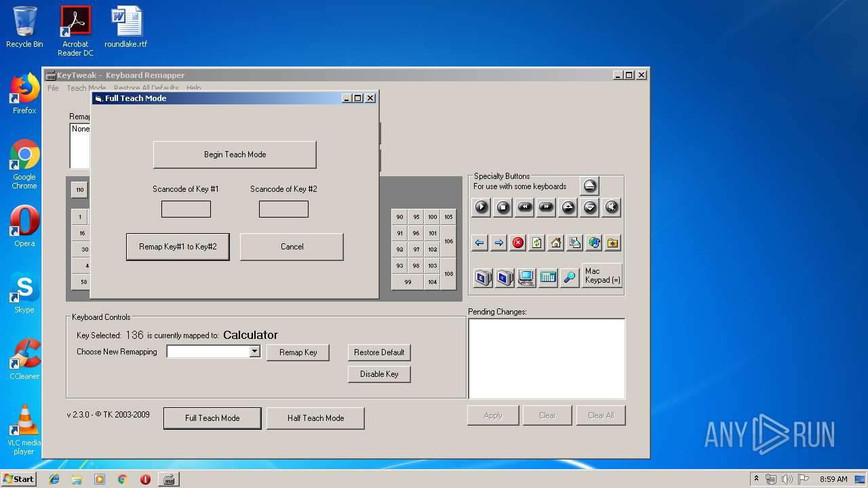Select key 110 on the keyboard layout
The width and height of the screenshot is (868, 488).
(x=80, y=190)
